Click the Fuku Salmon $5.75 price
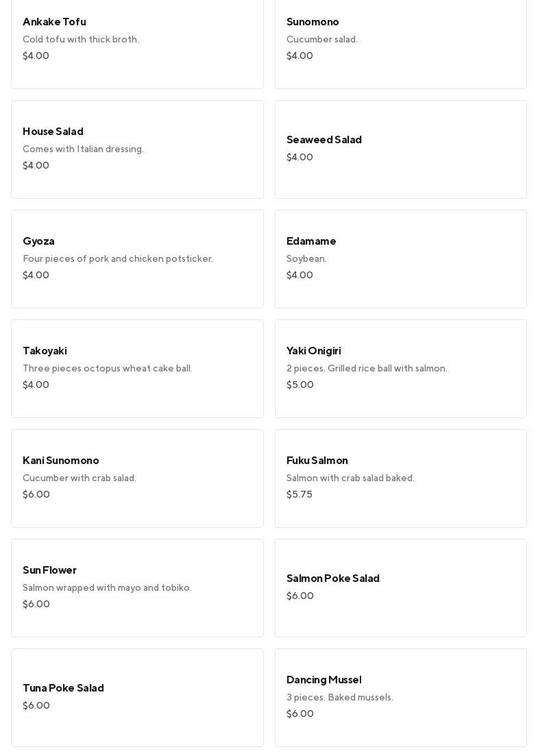 299,495
